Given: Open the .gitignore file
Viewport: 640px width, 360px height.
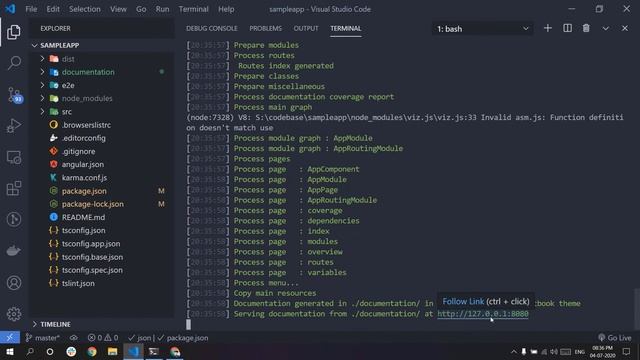Looking at the screenshot, I should (x=78, y=151).
